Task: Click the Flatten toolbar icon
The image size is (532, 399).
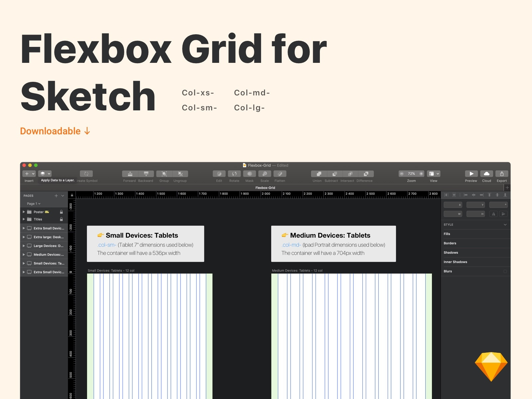Action: click(280, 174)
